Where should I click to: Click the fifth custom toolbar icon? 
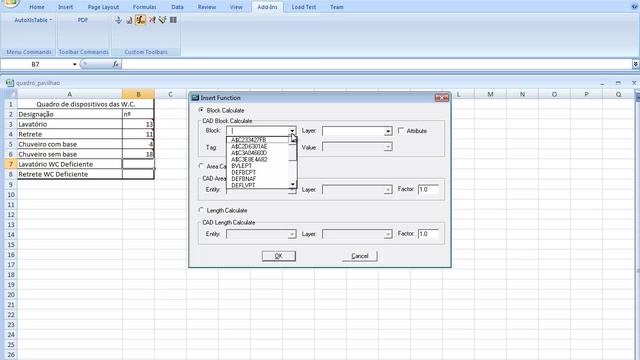pos(162,20)
